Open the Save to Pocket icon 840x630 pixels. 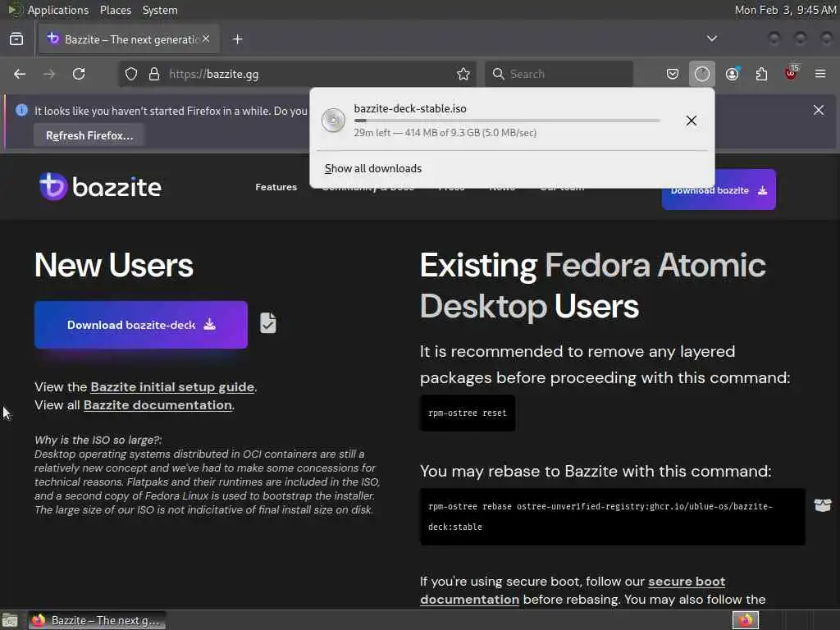(673, 74)
